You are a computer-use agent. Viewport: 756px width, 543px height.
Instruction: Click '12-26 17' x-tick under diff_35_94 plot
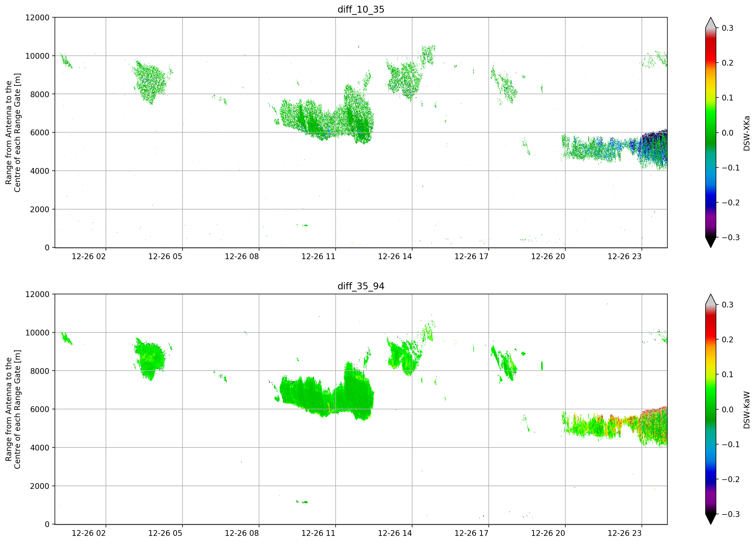[471, 533]
